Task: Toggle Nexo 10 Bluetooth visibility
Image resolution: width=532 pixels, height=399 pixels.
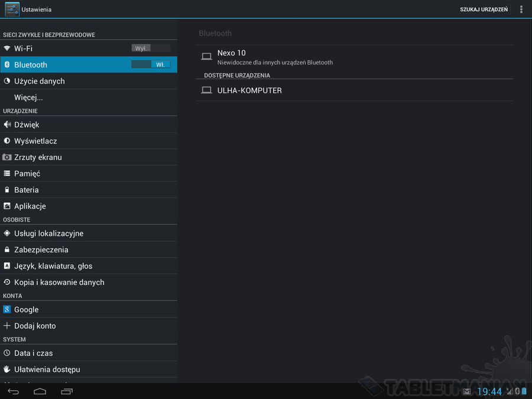Action: click(355, 57)
